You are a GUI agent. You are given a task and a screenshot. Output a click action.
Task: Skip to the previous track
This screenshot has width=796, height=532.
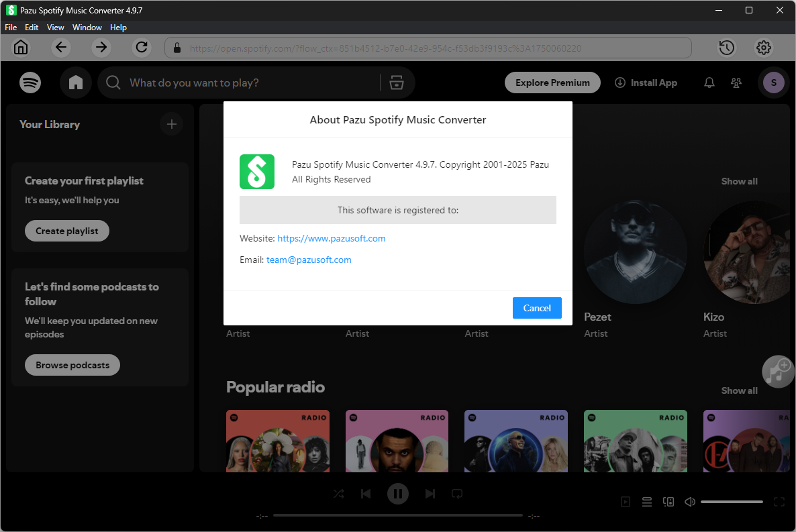[366, 494]
